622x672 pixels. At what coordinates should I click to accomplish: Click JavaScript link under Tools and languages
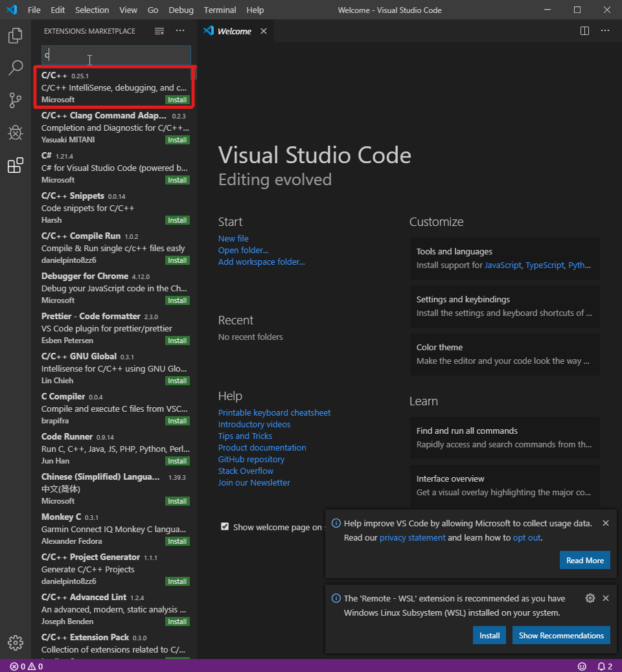pyautogui.click(x=503, y=265)
